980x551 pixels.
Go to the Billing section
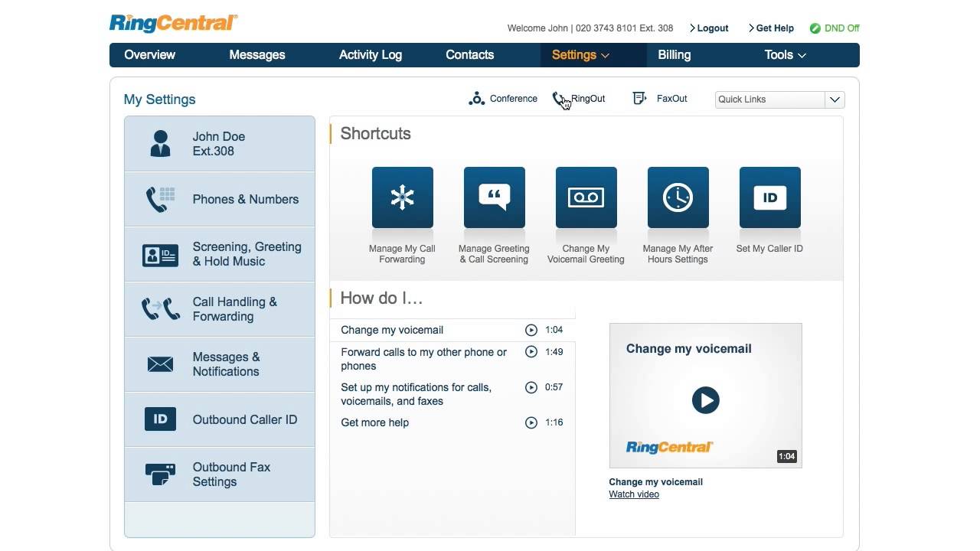[x=674, y=54]
